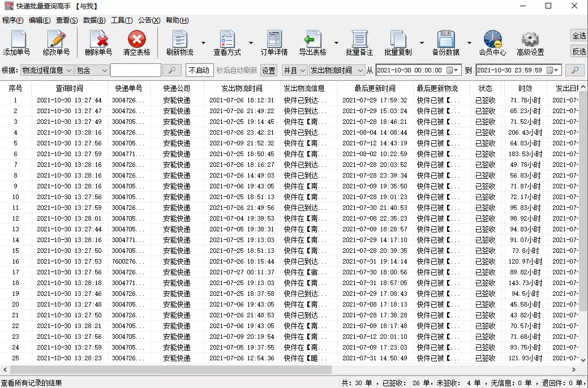Click the keyword search key button
The width and height of the screenshot is (588, 388).
(172, 70)
